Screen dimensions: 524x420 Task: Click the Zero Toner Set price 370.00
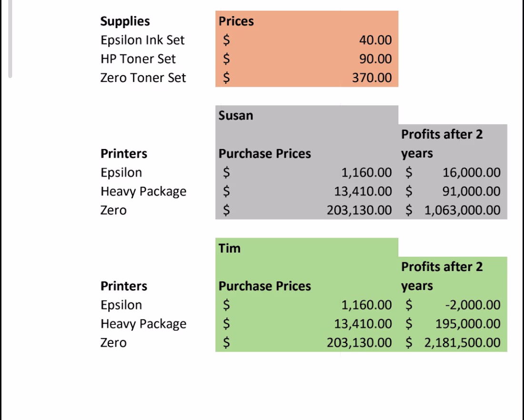(372, 78)
